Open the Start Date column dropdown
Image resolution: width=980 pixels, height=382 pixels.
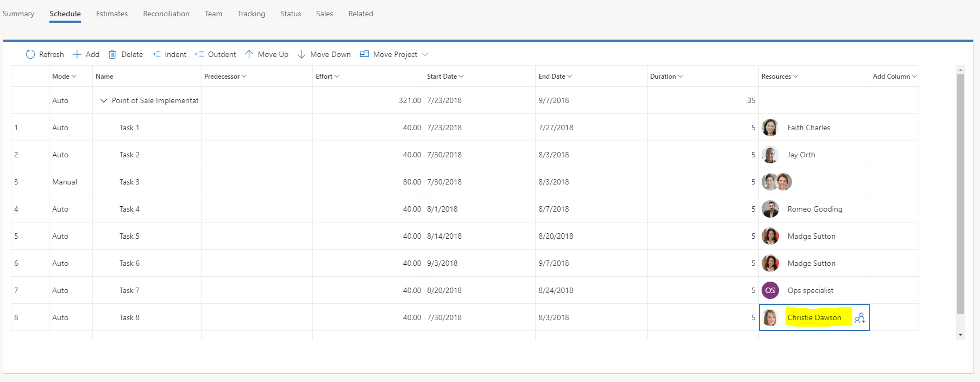click(461, 77)
